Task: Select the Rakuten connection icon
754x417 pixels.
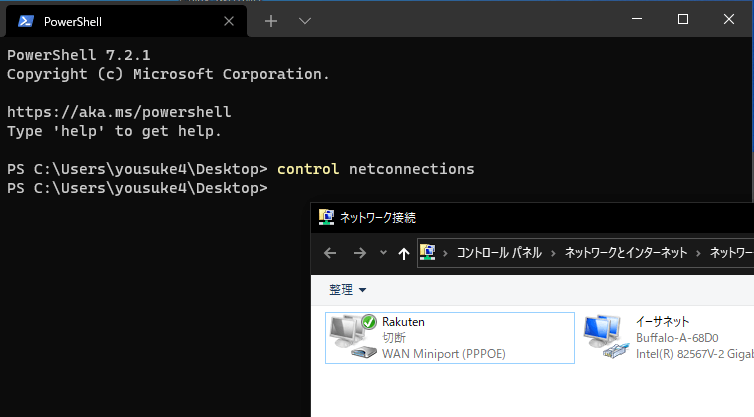Action: tap(353, 337)
